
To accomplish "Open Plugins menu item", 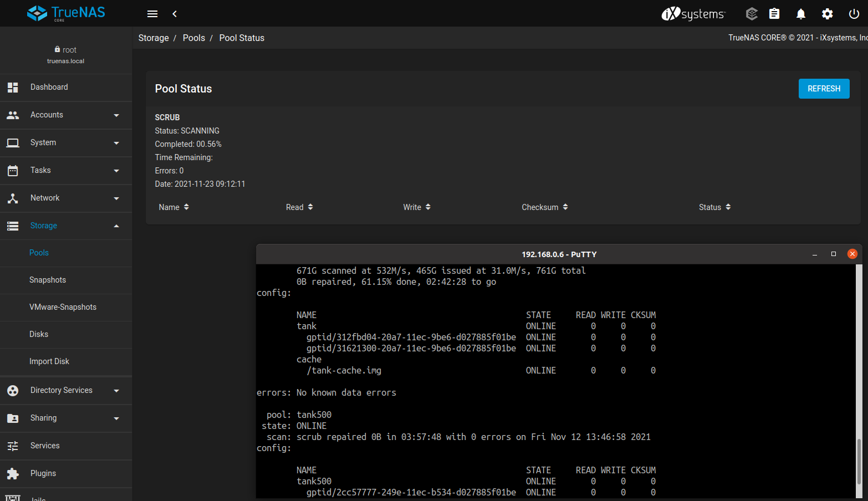I will pos(66,474).
